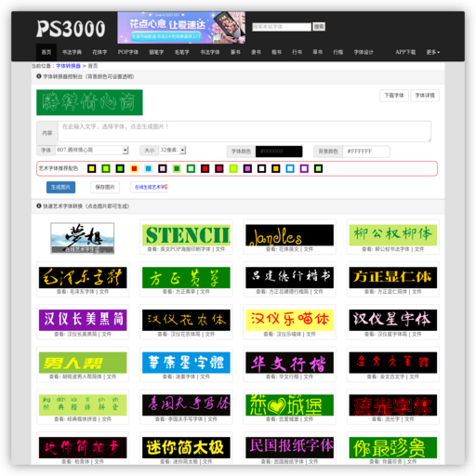The width and height of the screenshot is (476, 476).
Task: Open the 在线生成艺术字 link
Action: [x=151, y=187]
